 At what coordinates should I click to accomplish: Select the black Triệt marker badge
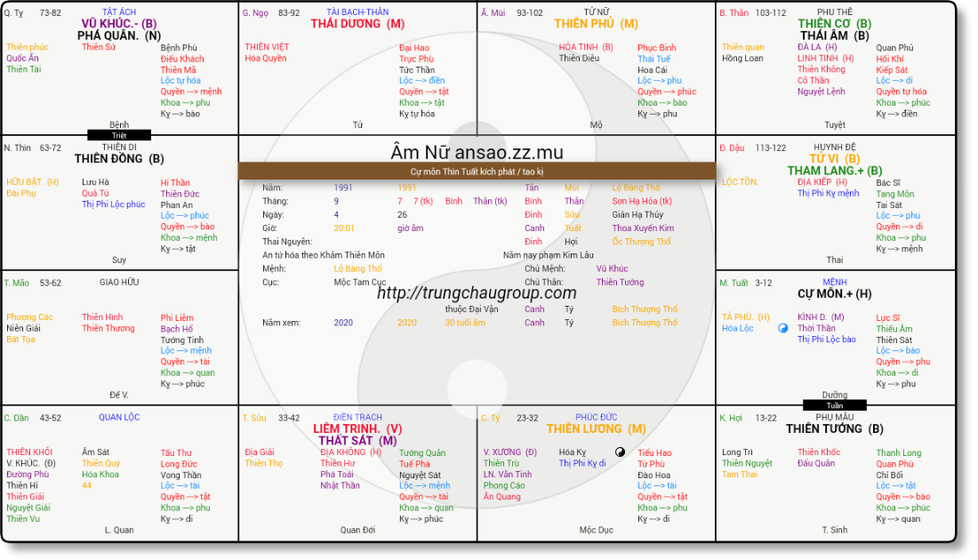[x=119, y=135]
